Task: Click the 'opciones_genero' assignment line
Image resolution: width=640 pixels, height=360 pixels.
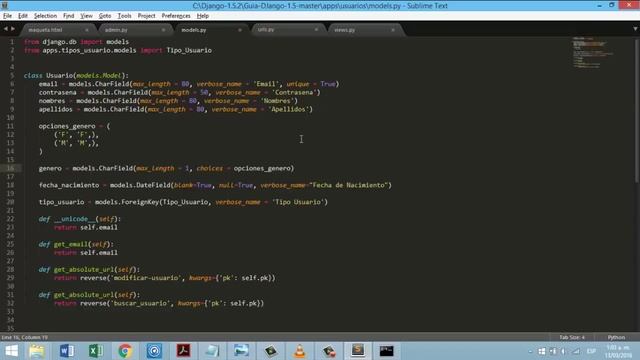Action: [x=74, y=126]
